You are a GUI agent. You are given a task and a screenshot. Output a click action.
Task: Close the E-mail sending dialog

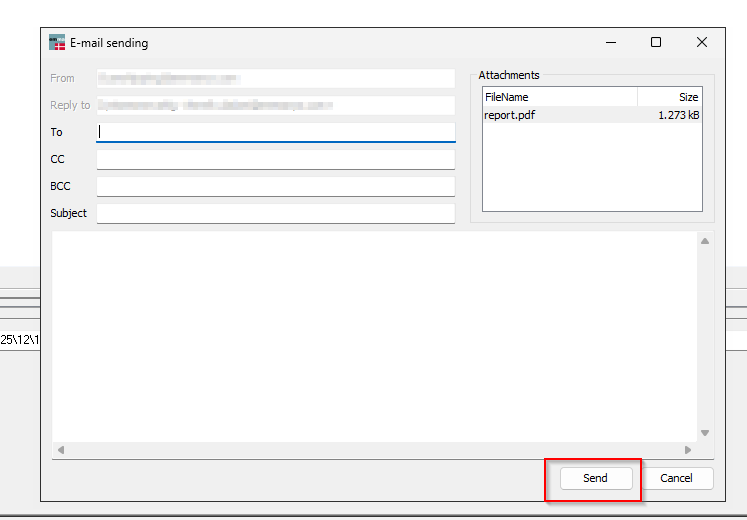pos(702,43)
